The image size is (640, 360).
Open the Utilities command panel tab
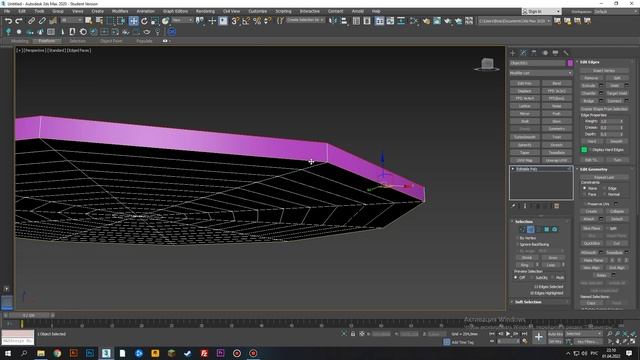pos(566,53)
